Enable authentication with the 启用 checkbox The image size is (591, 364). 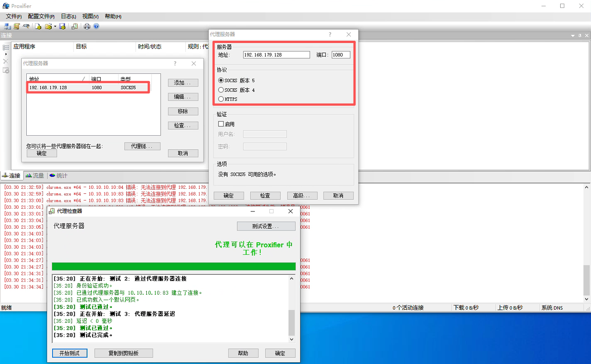pyautogui.click(x=227, y=124)
